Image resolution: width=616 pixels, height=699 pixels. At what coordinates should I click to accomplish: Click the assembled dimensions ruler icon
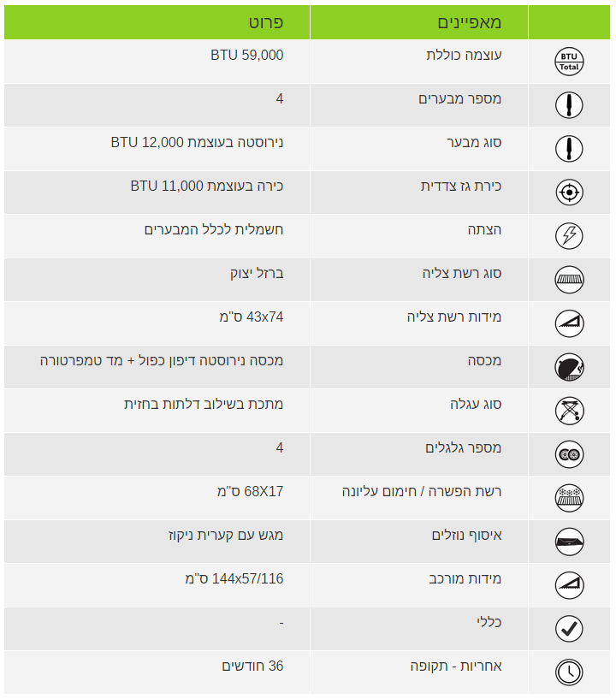[569, 585]
